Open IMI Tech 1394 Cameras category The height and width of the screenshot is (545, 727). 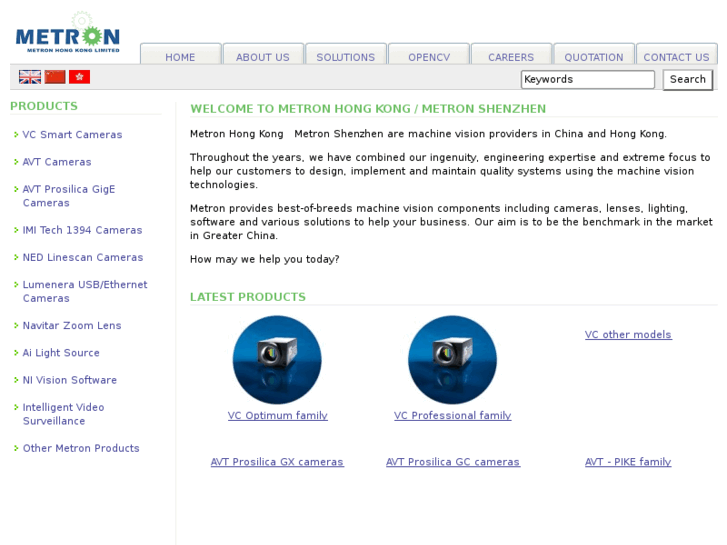point(83,230)
